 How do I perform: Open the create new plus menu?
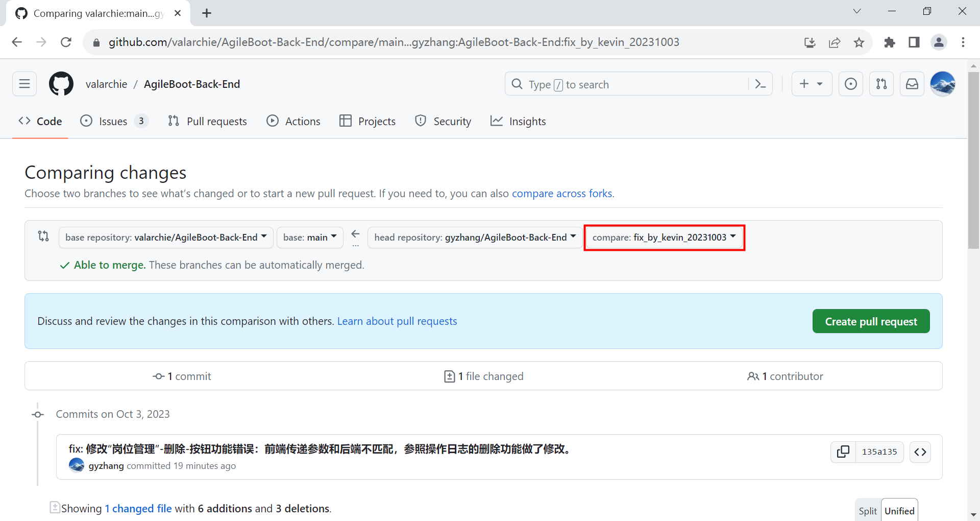tap(812, 84)
